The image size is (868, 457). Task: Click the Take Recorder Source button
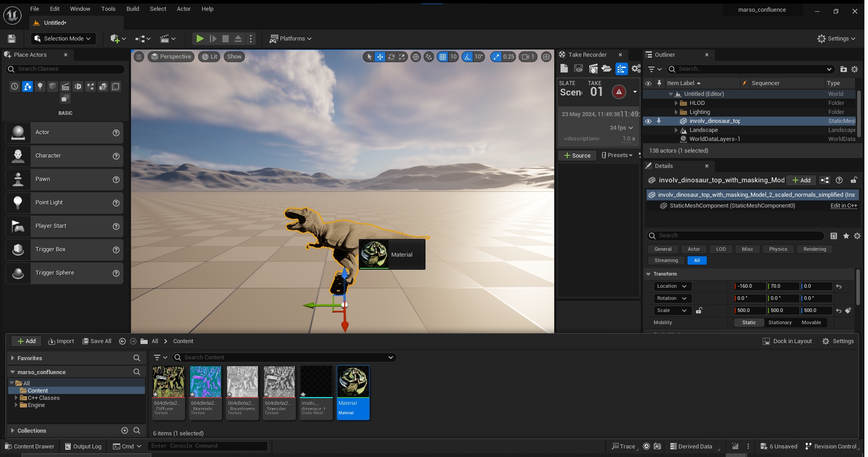click(x=577, y=155)
